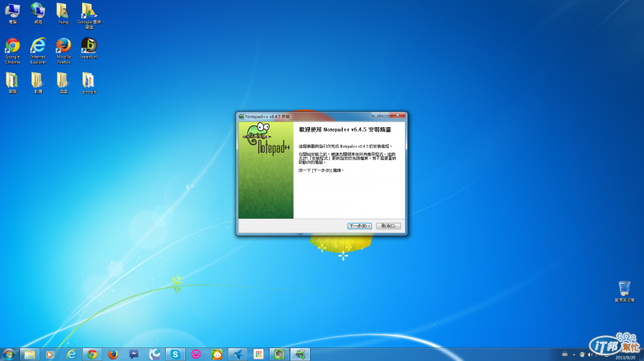Select Notepad++ installer taskbar button

click(x=300, y=355)
